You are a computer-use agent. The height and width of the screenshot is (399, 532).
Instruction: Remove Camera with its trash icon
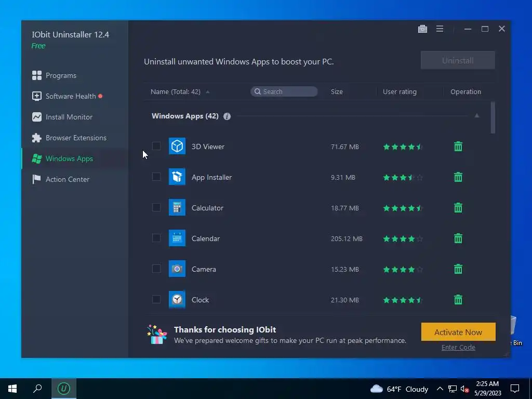(x=458, y=269)
